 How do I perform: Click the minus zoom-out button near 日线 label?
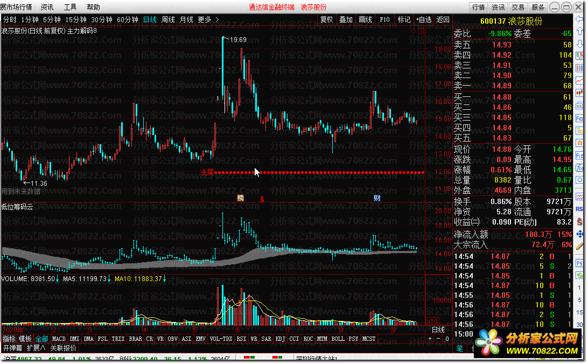pos(438,339)
